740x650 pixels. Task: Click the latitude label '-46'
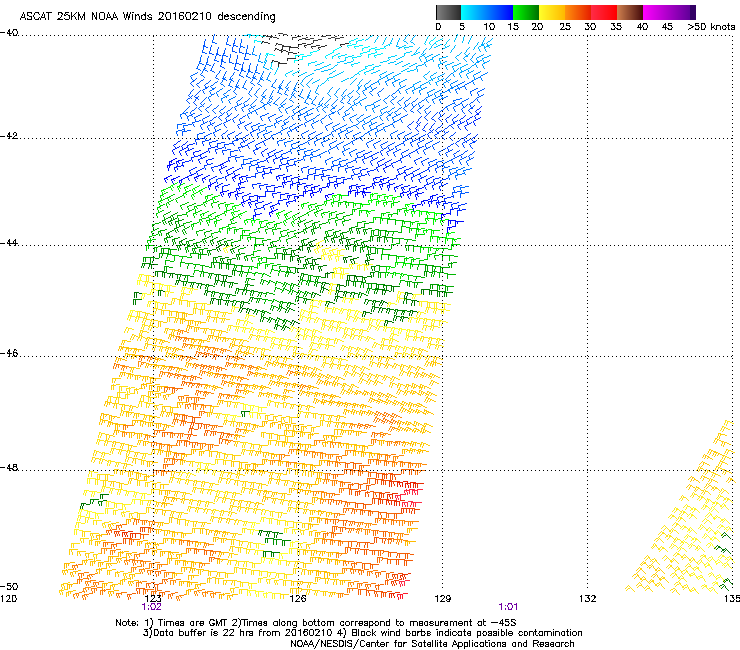click(9, 354)
